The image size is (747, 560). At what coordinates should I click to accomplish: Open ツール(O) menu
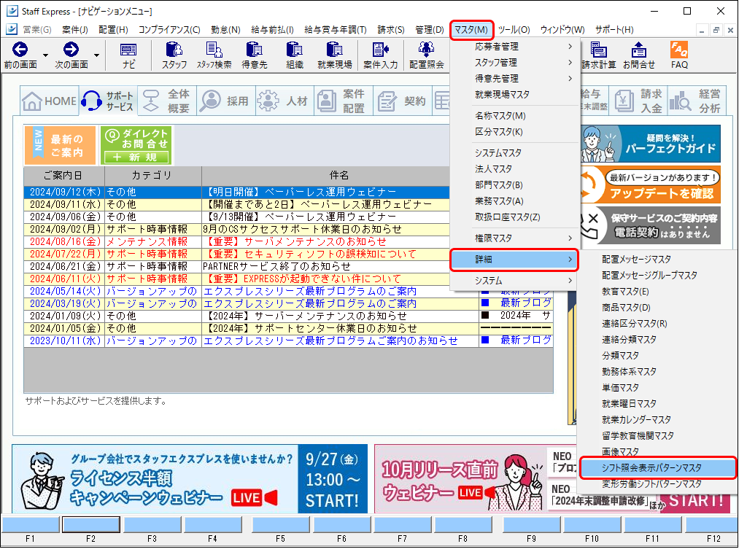click(x=514, y=29)
